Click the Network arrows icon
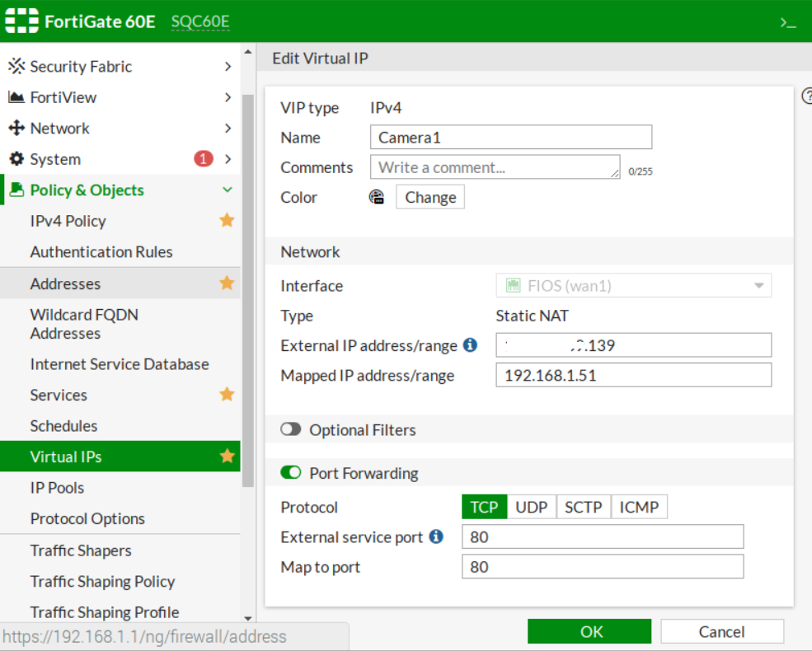The height and width of the screenshot is (651, 812). click(16, 128)
